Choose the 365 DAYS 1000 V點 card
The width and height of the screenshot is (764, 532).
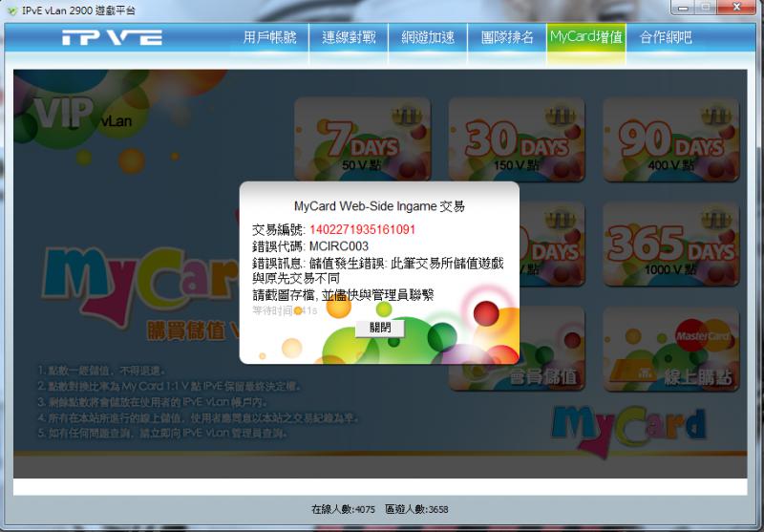click(x=671, y=245)
